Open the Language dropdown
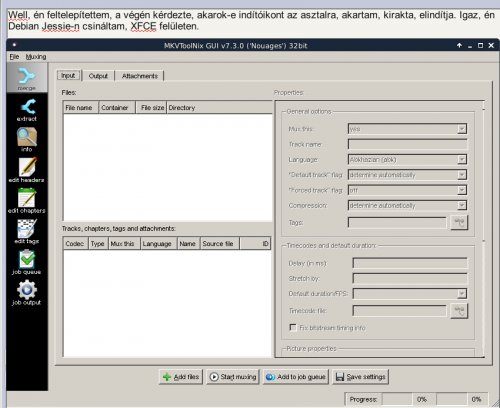Screen dimensions: 500x408 tap(407, 160)
